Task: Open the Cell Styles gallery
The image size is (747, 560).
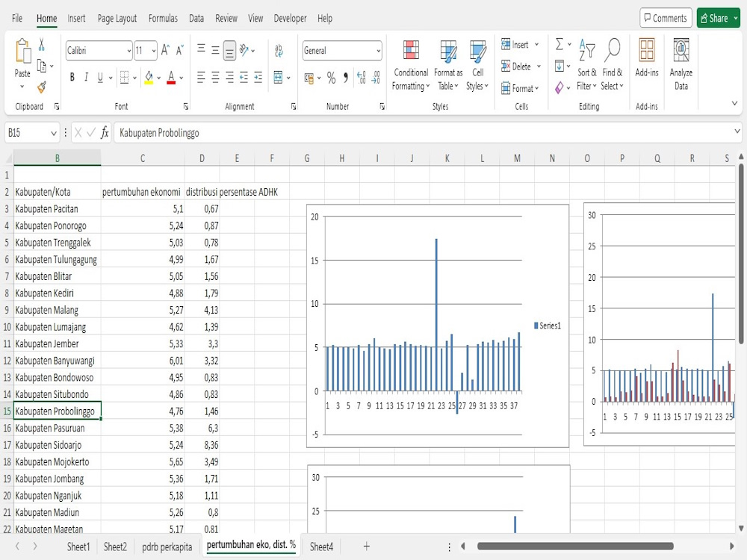Action: point(477,64)
